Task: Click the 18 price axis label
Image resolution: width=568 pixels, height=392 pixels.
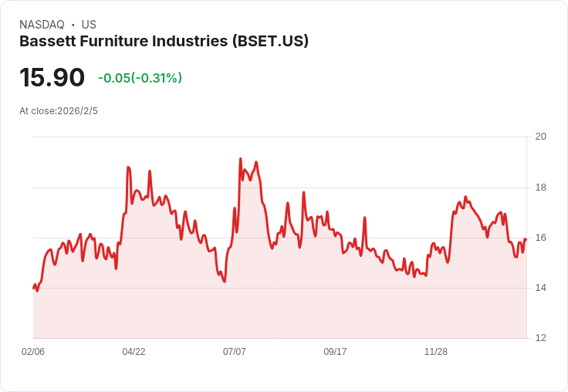Action: [541, 188]
